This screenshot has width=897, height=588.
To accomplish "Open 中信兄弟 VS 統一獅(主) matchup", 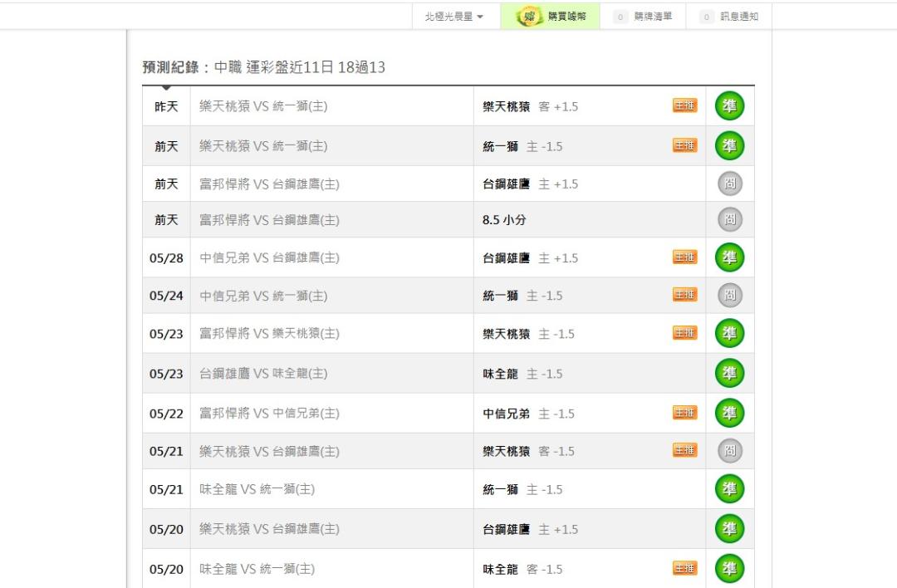I will 264,296.
